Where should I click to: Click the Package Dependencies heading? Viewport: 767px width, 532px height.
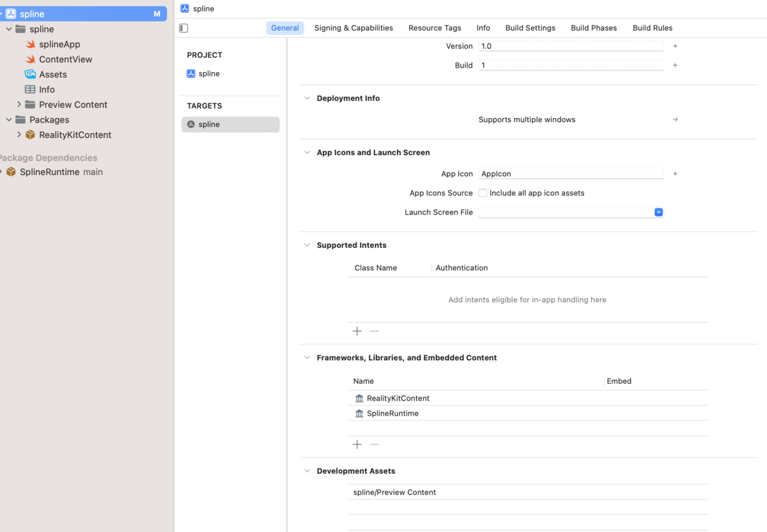49,158
